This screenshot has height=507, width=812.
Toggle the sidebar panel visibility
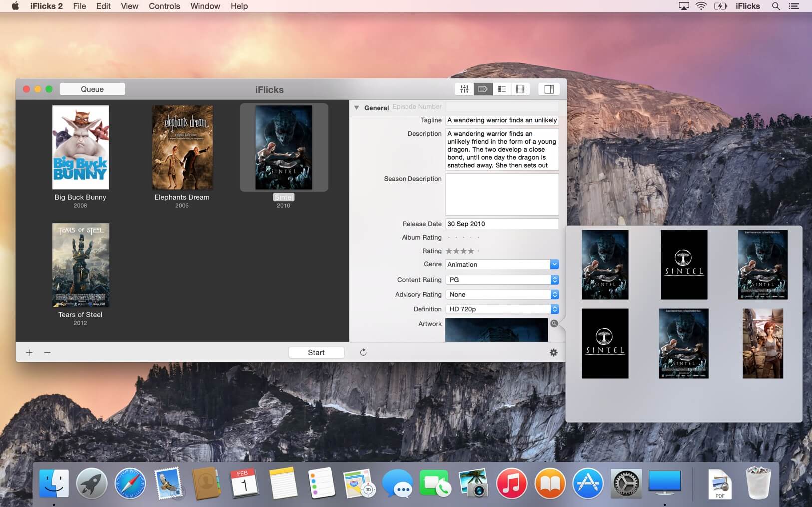pos(549,89)
